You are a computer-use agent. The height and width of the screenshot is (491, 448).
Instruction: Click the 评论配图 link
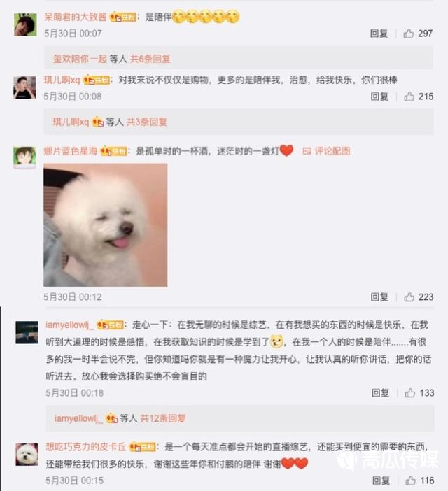point(326,151)
